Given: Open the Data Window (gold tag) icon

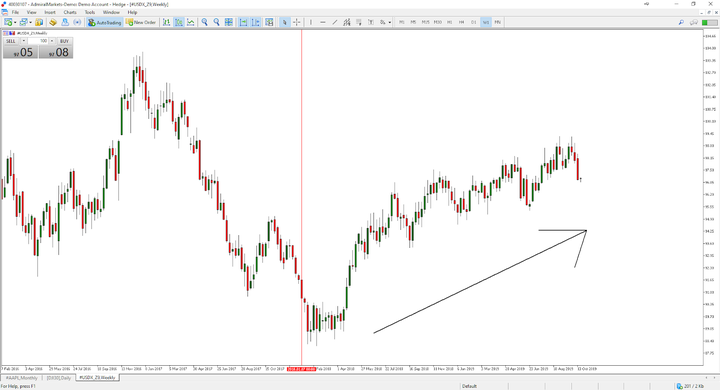Looking at the screenshot, I should click(53, 22).
